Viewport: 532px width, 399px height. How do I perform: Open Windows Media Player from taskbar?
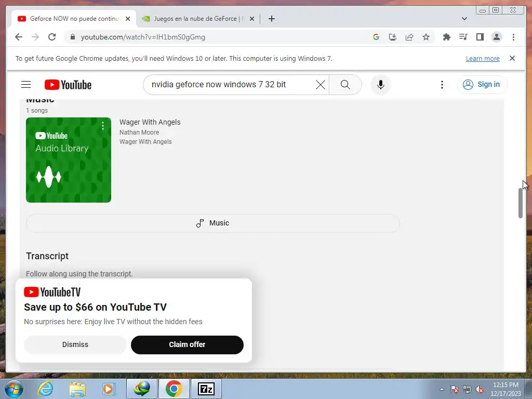coord(109,389)
